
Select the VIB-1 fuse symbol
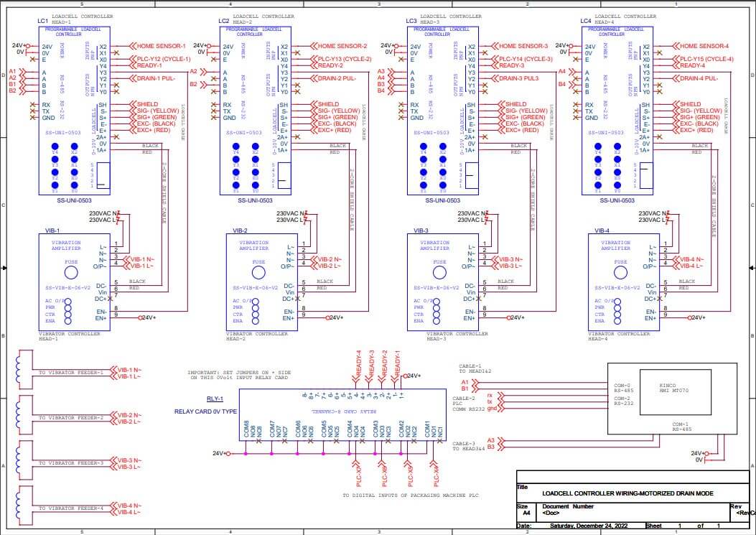tap(71, 272)
